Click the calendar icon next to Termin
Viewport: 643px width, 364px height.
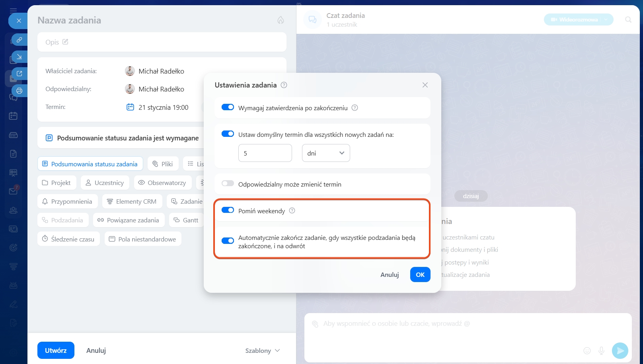[130, 107]
